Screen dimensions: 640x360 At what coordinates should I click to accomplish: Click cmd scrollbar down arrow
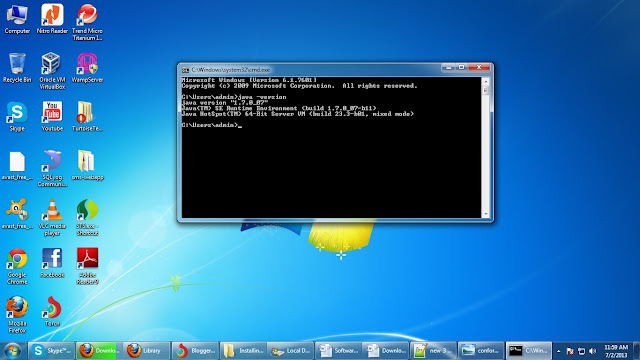point(486,214)
